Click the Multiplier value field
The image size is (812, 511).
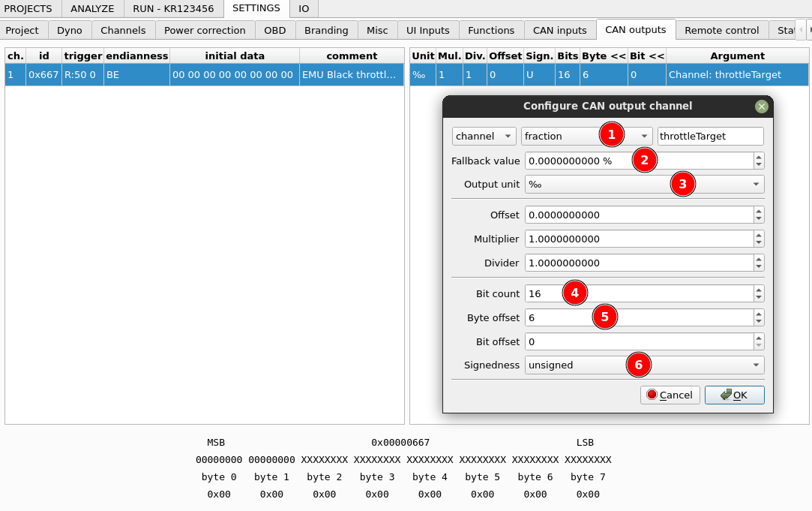coord(637,239)
